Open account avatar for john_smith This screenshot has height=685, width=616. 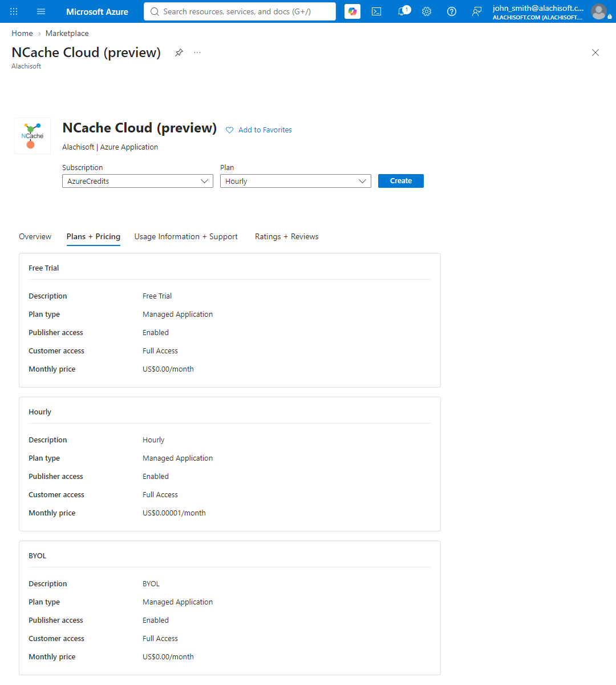click(x=598, y=11)
